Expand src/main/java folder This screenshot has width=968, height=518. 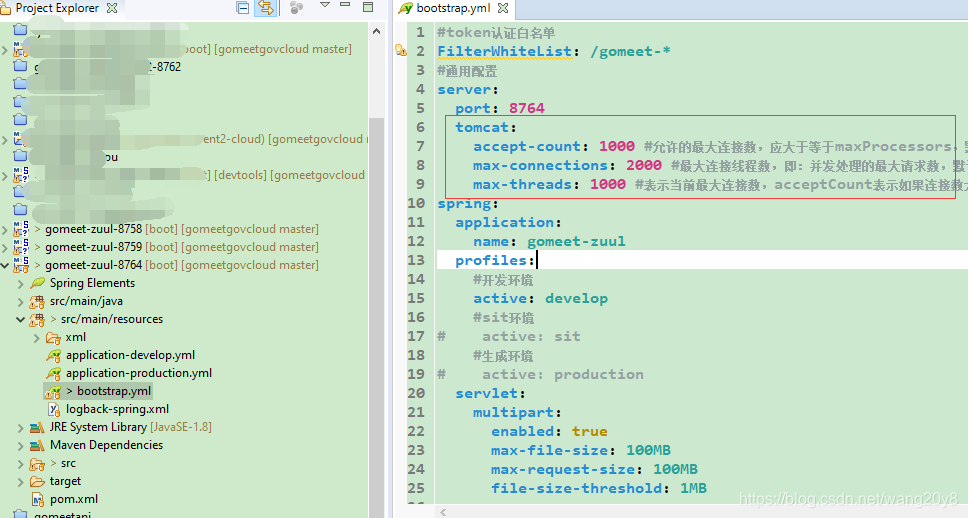click(21, 301)
